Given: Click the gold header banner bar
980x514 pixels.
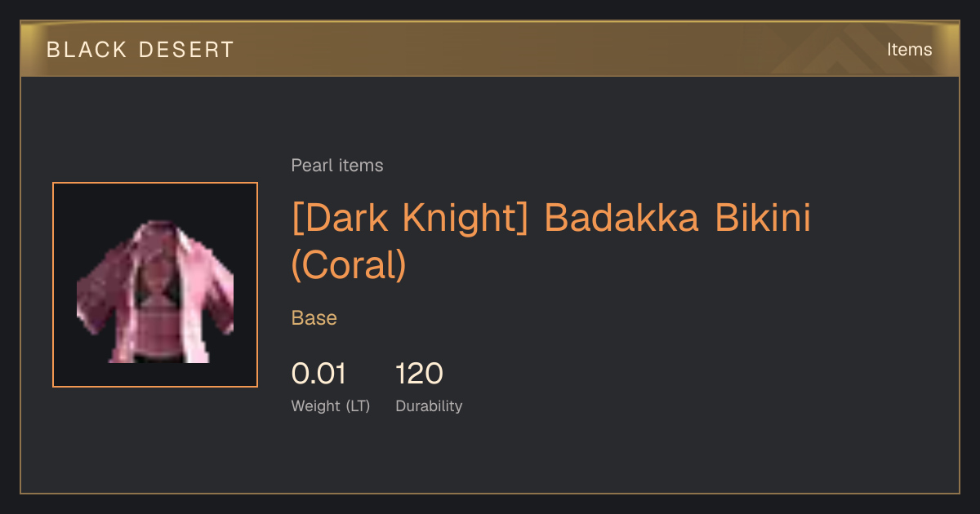Looking at the screenshot, I should 490,50.
